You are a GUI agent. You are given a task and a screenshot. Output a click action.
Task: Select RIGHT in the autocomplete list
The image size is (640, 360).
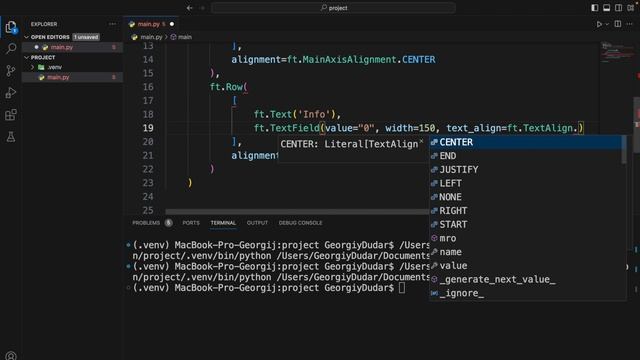point(526,211)
